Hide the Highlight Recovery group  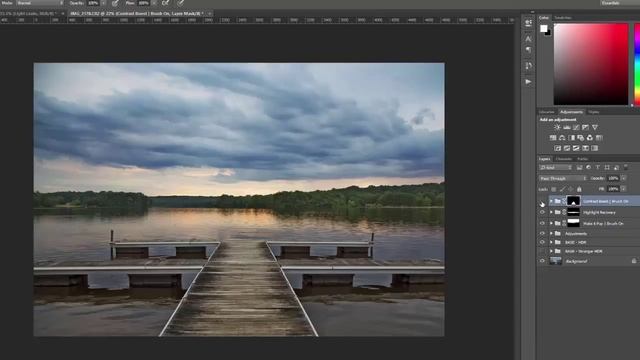(542, 212)
